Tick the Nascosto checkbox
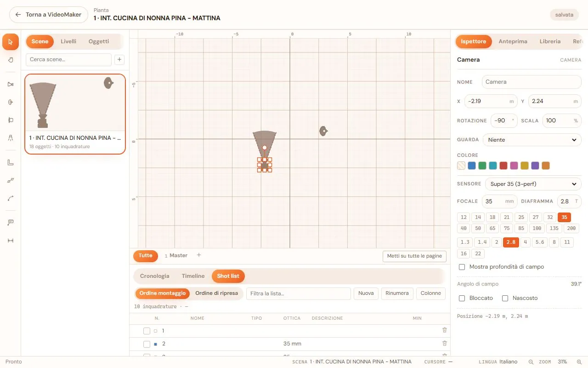 (x=505, y=298)
